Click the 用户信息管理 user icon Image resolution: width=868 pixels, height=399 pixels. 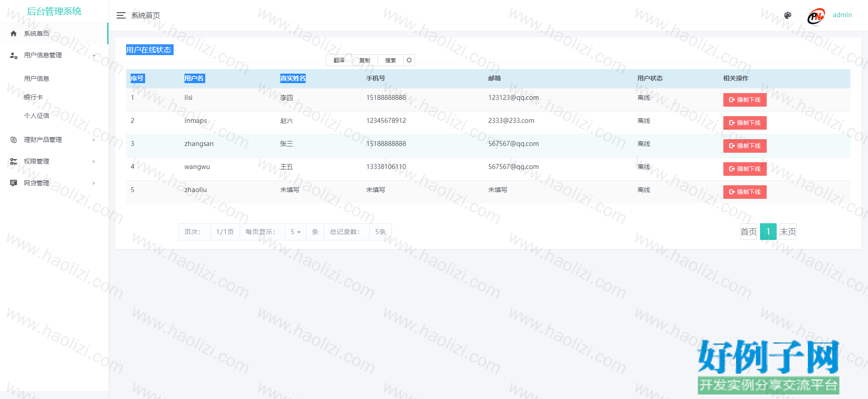(14, 55)
